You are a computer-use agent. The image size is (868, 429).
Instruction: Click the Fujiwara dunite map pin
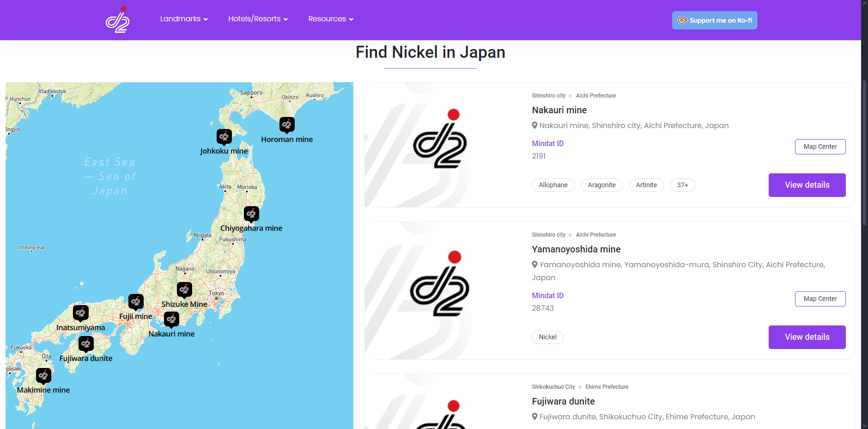tap(86, 343)
